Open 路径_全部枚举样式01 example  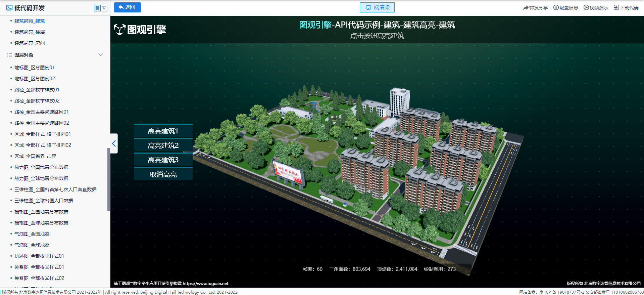(x=37, y=90)
